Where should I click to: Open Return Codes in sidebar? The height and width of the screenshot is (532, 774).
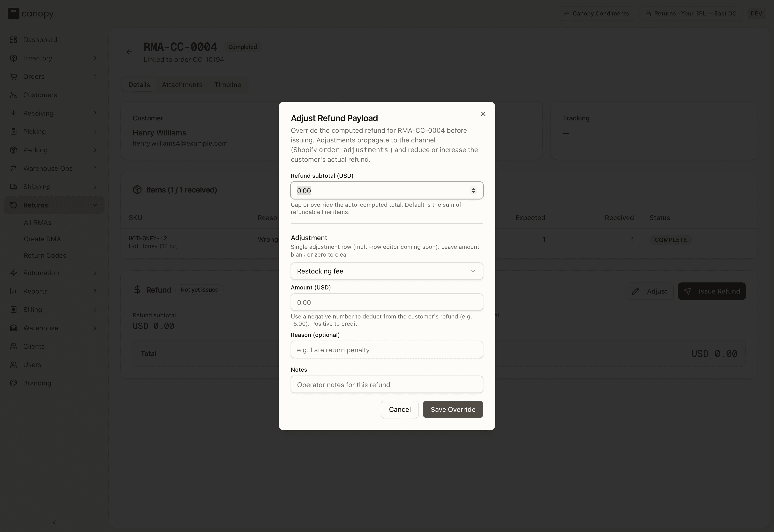coord(45,255)
